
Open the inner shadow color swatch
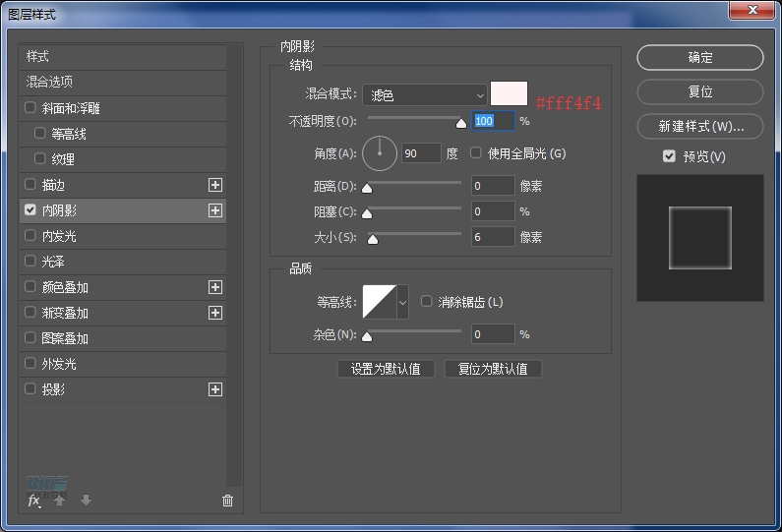coord(509,94)
